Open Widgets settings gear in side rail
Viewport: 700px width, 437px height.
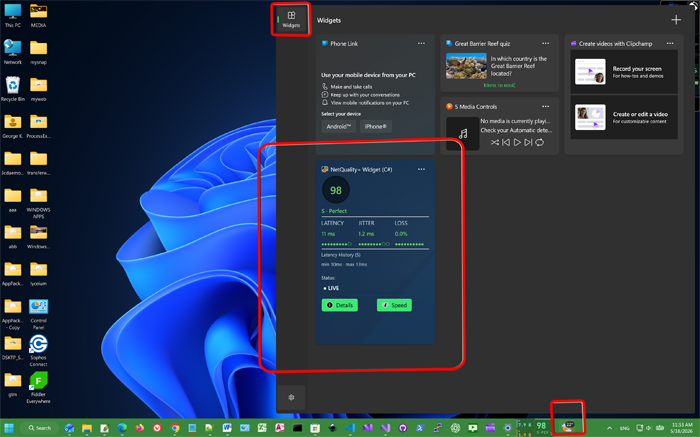291,397
